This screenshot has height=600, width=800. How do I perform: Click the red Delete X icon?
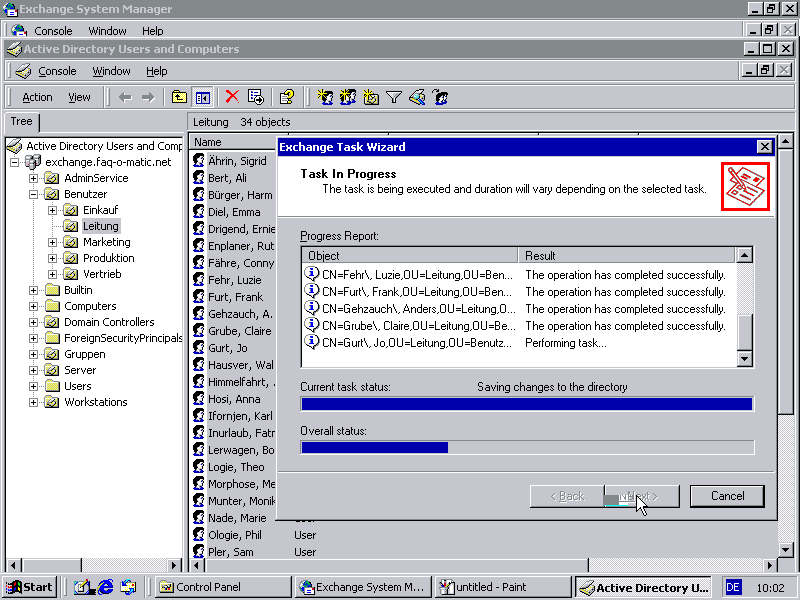point(232,96)
